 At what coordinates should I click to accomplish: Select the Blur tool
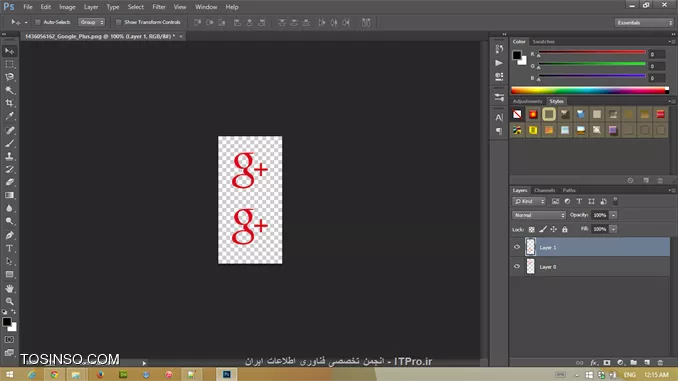pyautogui.click(x=9, y=208)
